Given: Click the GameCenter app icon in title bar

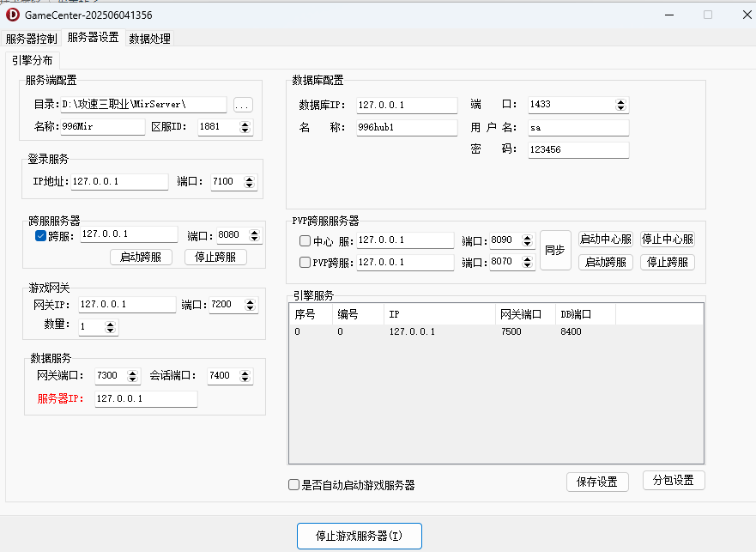Looking at the screenshot, I should pos(13,15).
